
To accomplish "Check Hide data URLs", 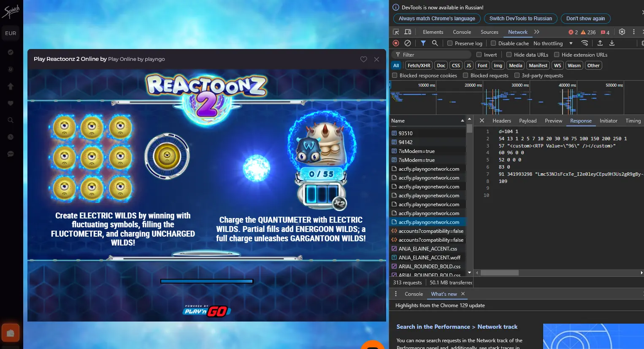I will [x=509, y=55].
